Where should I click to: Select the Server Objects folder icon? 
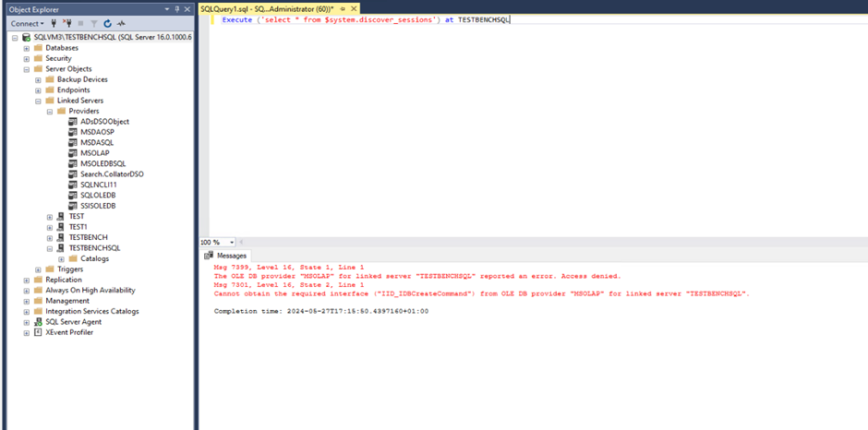click(x=38, y=69)
